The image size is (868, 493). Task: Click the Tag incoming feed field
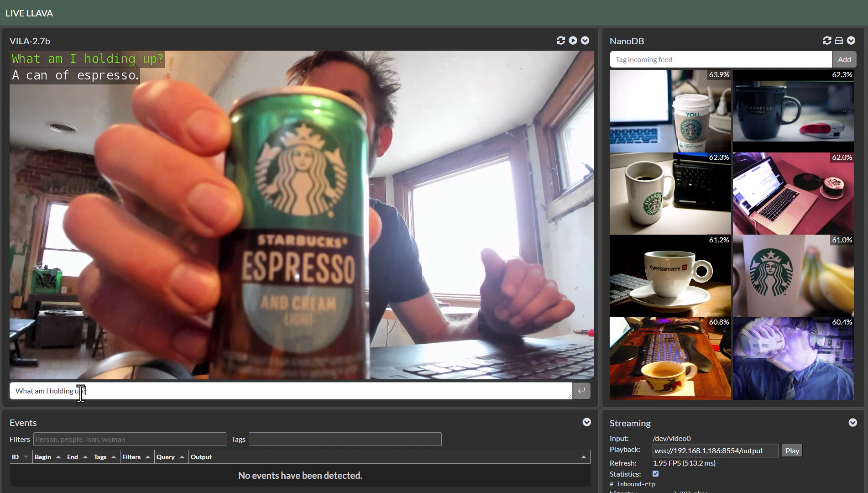(x=721, y=59)
